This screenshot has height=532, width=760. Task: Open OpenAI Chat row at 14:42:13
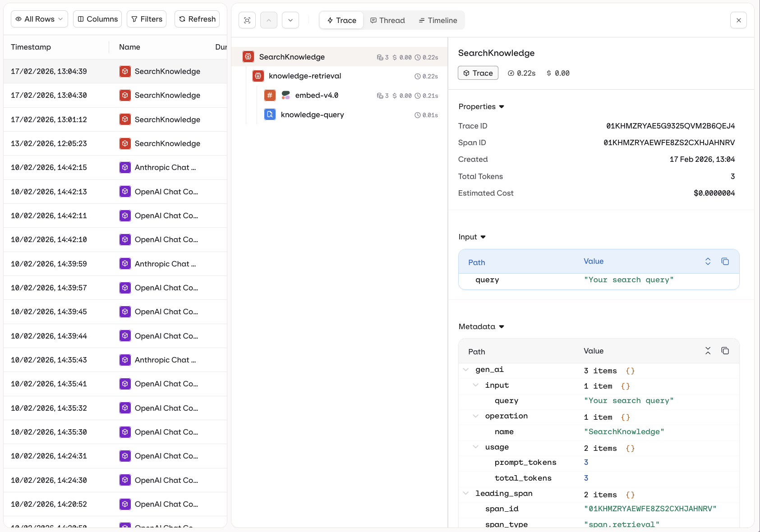coord(115,192)
